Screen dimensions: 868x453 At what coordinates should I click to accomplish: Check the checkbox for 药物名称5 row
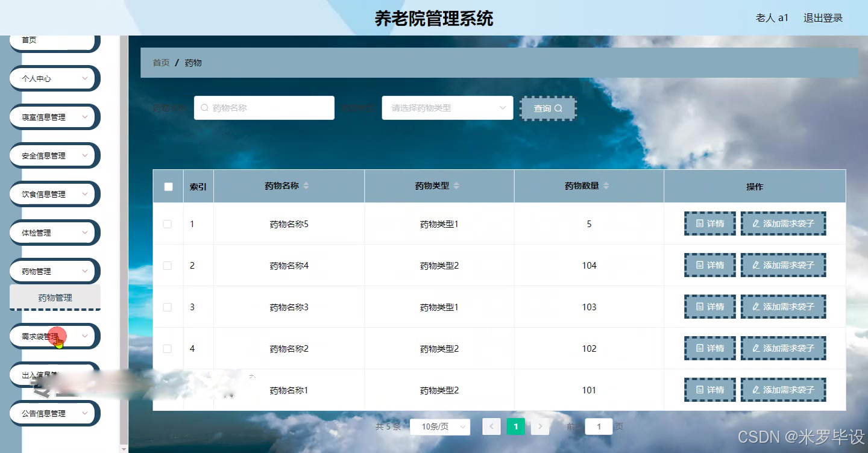(168, 223)
